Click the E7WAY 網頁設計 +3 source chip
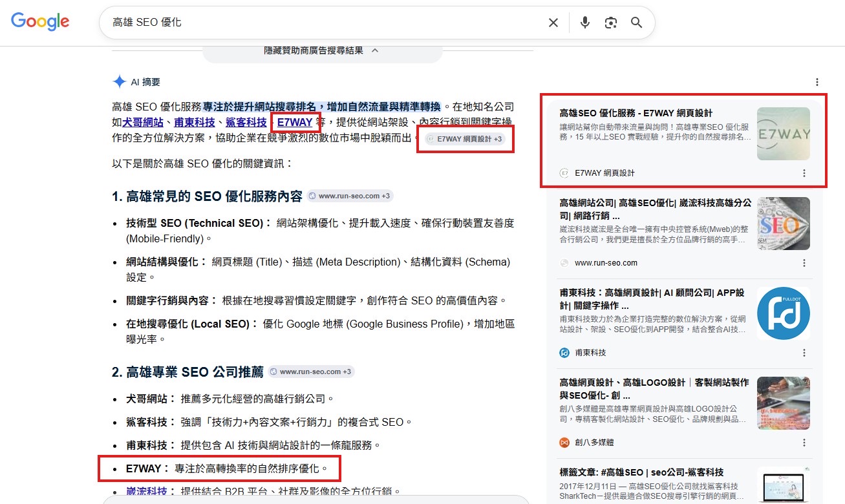The image size is (845, 504). pos(465,139)
